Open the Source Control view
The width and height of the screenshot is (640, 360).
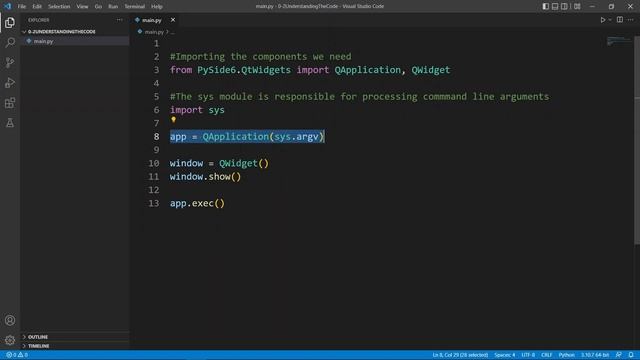coord(10,62)
